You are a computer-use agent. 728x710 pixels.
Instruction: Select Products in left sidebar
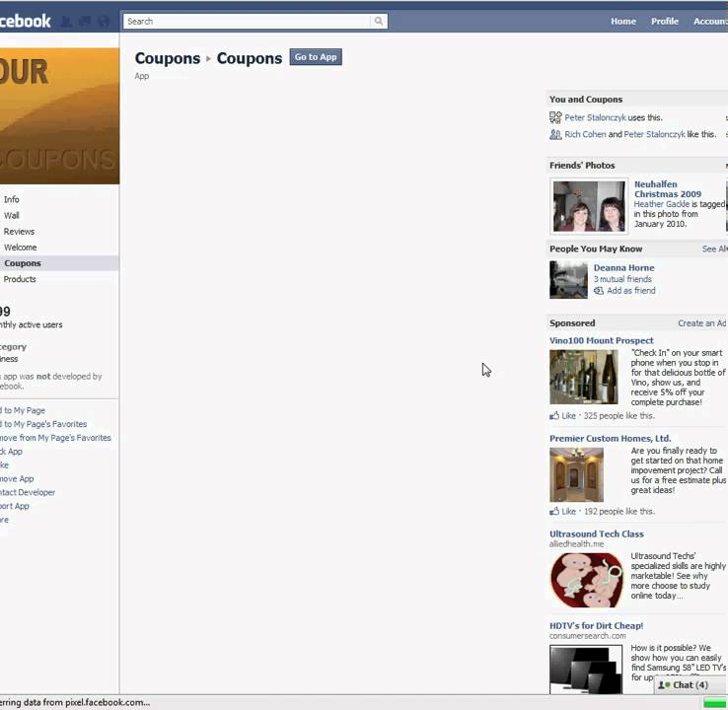[20, 279]
